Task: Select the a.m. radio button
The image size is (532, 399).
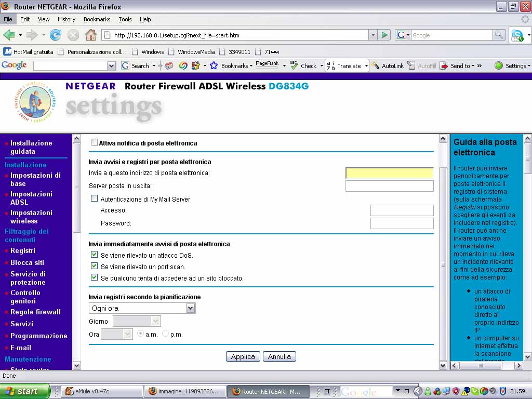Action: tap(140, 334)
